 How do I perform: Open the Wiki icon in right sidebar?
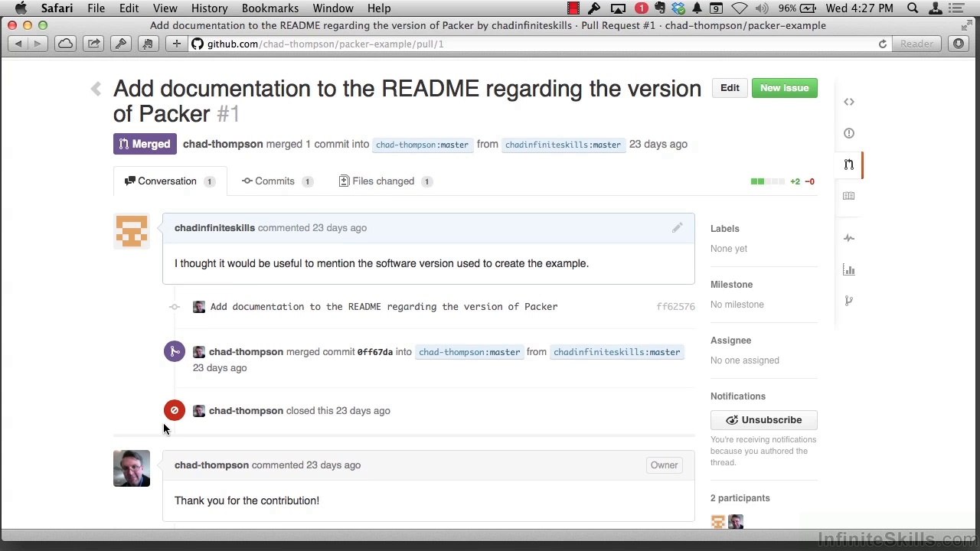tap(848, 196)
